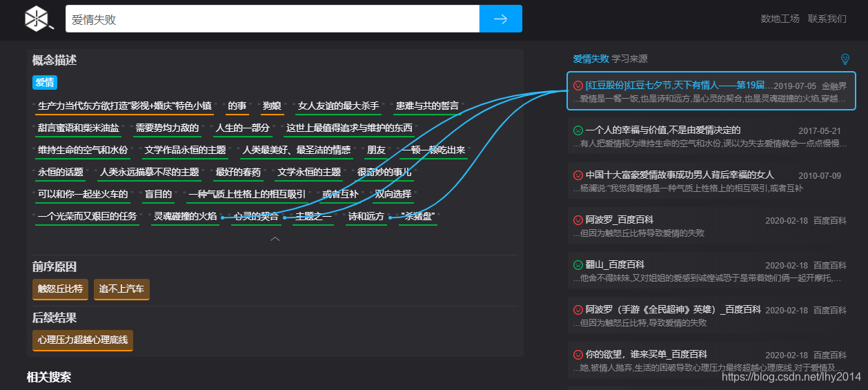The width and height of the screenshot is (868, 390).
Task: Click the 灵魂碰撞的火焰 phrase
Action: 185,217
